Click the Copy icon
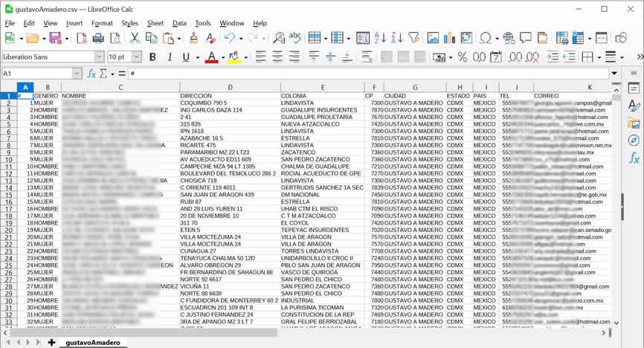The height and width of the screenshot is (348, 644). point(151,38)
